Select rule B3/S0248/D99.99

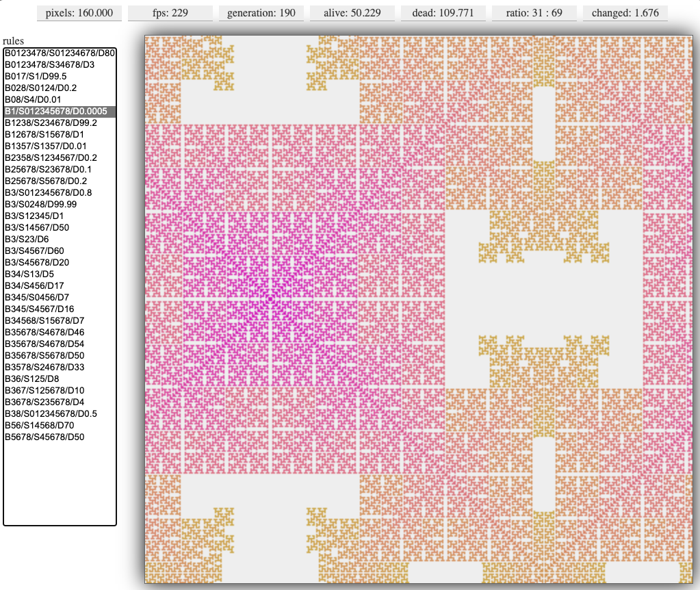click(x=60, y=204)
